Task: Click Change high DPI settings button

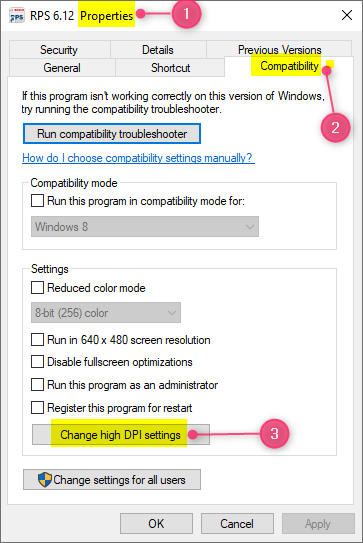Action: 121,435
